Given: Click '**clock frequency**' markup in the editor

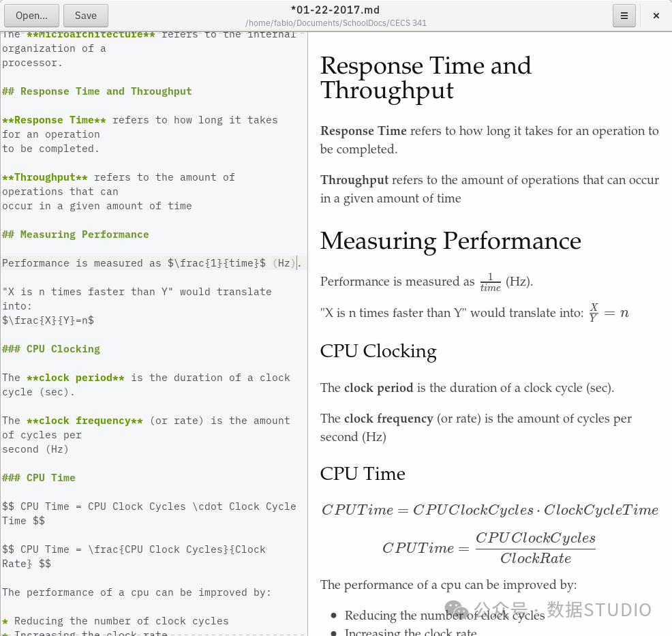Looking at the screenshot, I should [85, 421].
